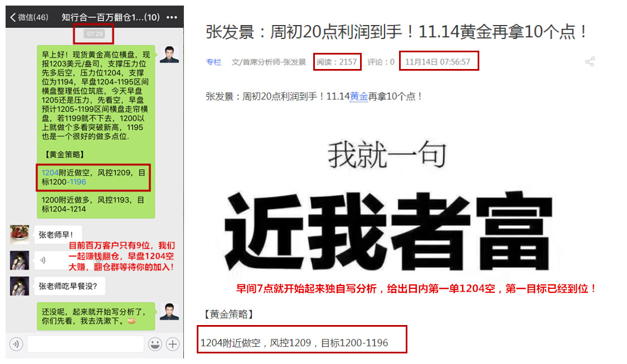Click article line 1204附近做空，风控1209

(x=294, y=343)
